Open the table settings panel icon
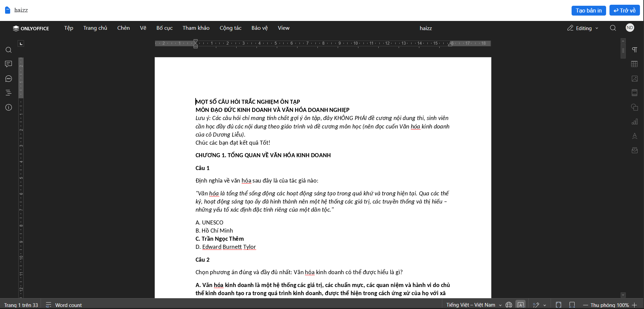 coord(635,64)
